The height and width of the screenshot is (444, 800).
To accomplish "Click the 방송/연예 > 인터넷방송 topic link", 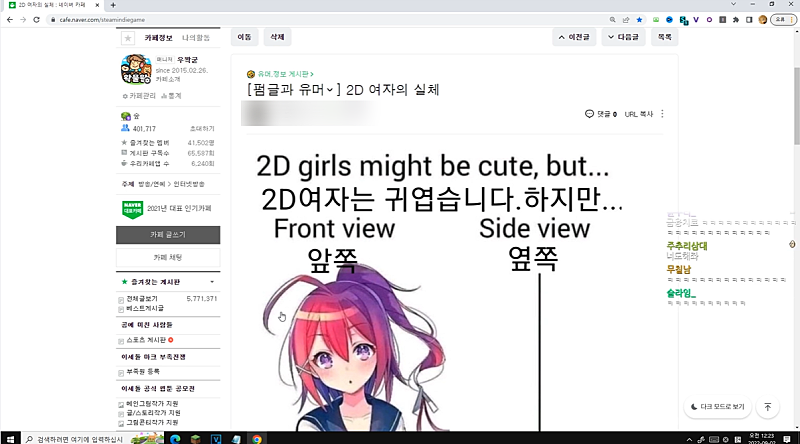I will pyautogui.click(x=171, y=184).
